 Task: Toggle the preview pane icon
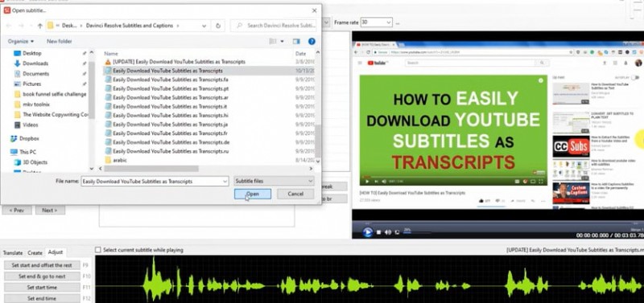[x=296, y=41]
